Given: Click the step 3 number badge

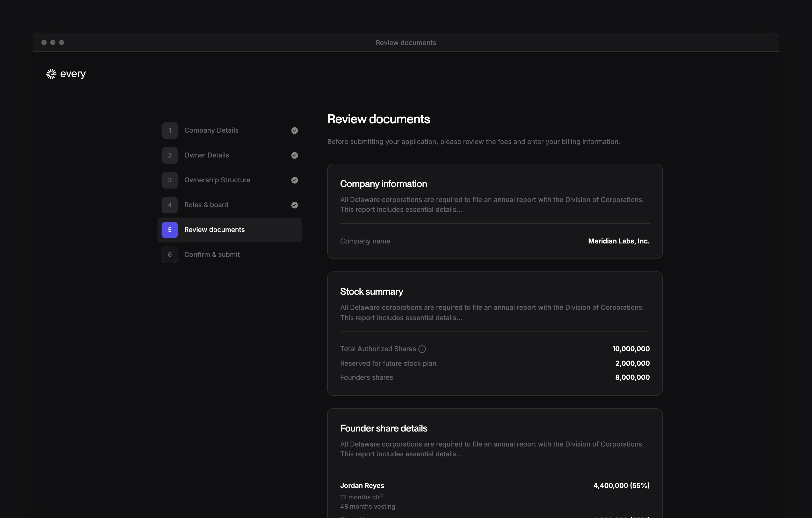Looking at the screenshot, I should (170, 180).
